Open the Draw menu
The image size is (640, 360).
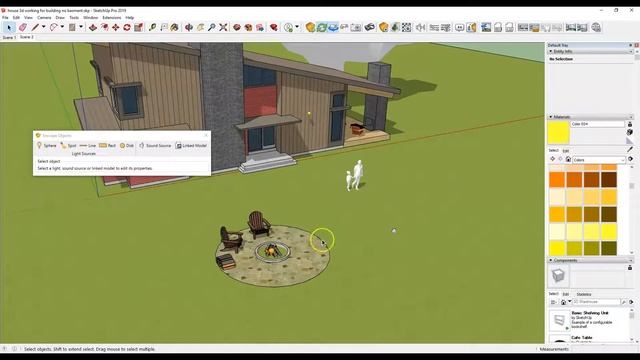[x=60, y=18]
